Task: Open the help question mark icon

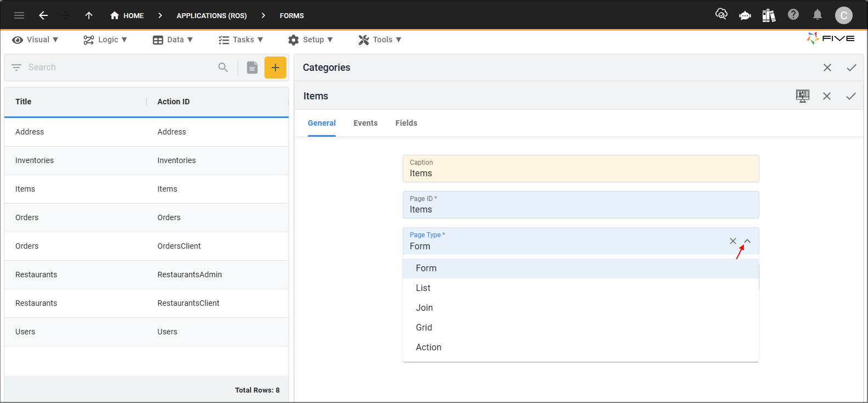Action: (x=793, y=14)
